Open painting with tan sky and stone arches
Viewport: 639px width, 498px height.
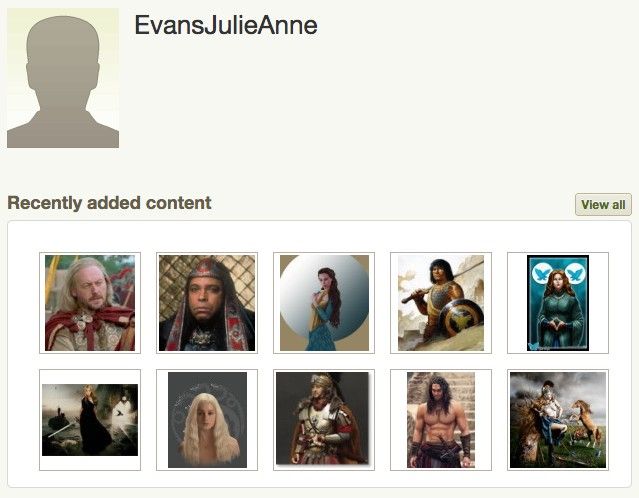click(441, 303)
